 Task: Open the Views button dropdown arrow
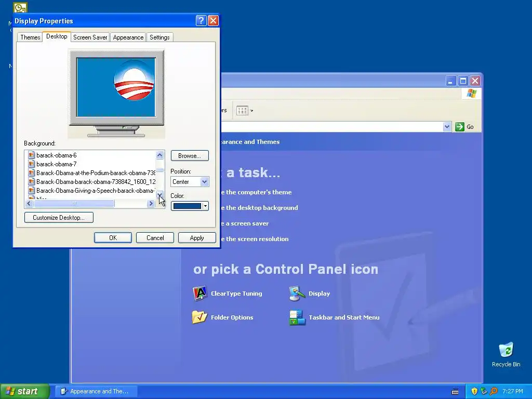coord(252,111)
